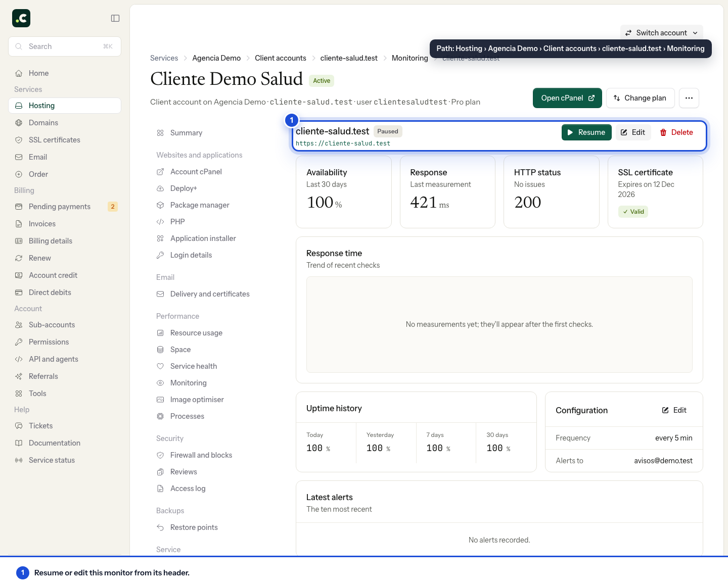The image size is (728, 588).
Task: Click the Restore points arrow icon
Action: [160, 527]
